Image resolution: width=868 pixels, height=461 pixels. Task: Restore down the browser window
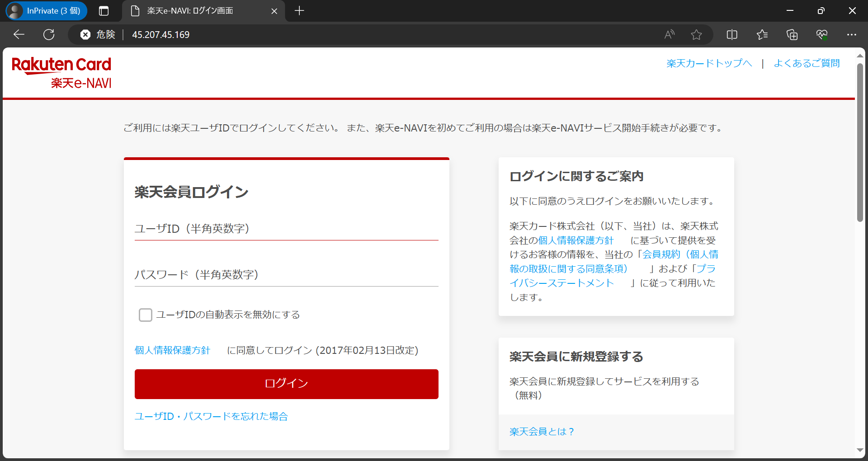tap(821, 11)
